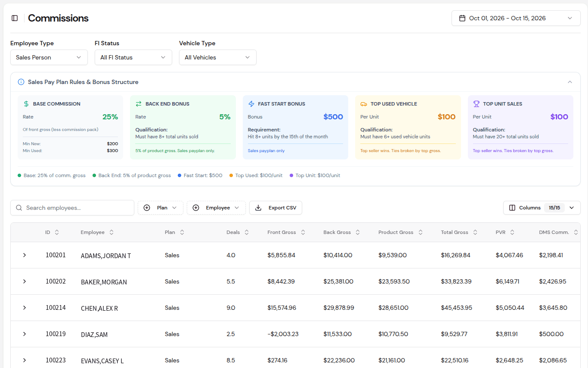Click the 25% base commission rate
The height and width of the screenshot is (368, 588).
tap(110, 117)
